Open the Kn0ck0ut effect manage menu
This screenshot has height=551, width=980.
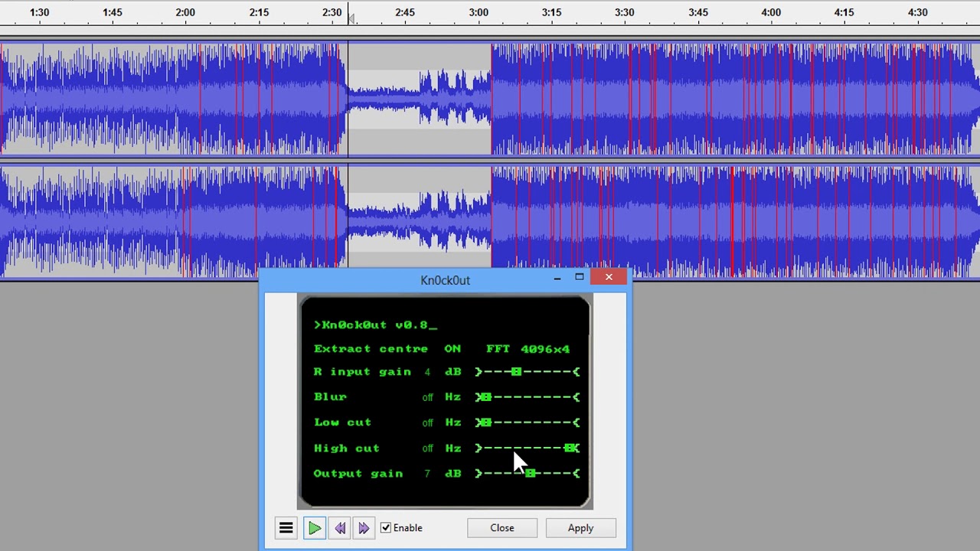click(x=286, y=528)
